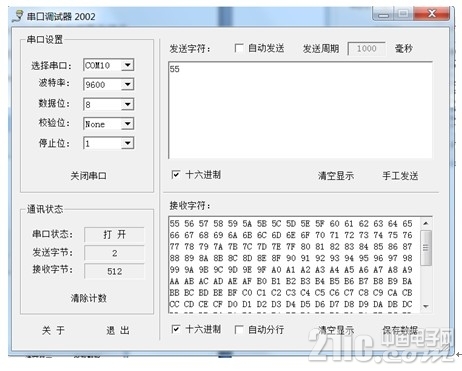Click the receive box scrollbar thumb
This screenshot has width=462, height=371.
pyautogui.click(x=426, y=248)
